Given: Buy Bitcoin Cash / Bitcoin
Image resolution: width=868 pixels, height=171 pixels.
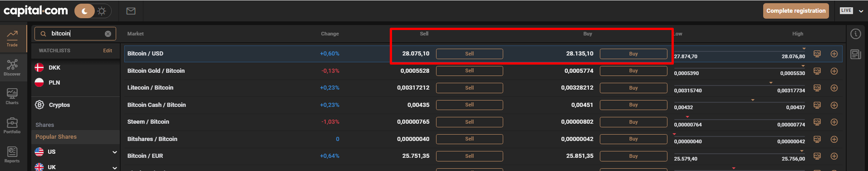Looking at the screenshot, I should tap(633, 105).
